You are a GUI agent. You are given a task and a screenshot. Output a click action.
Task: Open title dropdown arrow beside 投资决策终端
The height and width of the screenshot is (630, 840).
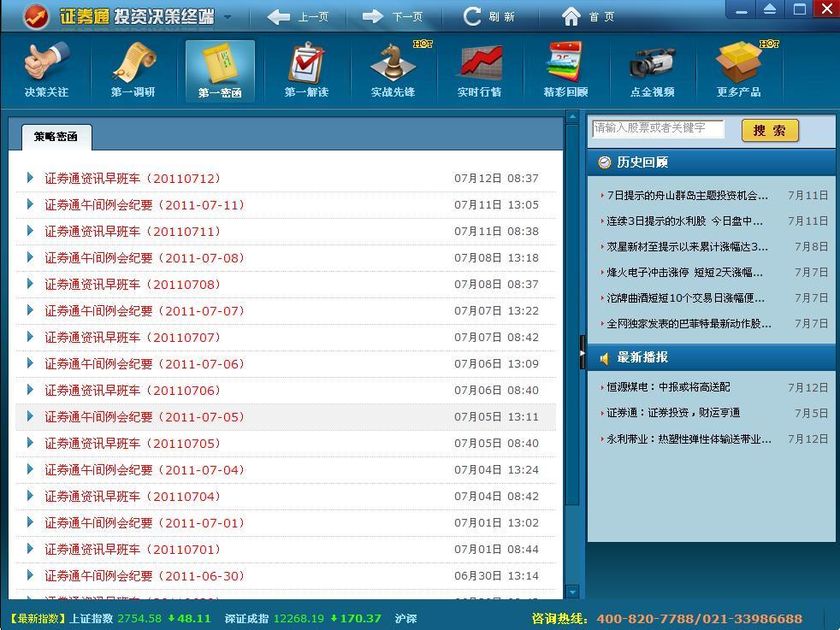228,17
